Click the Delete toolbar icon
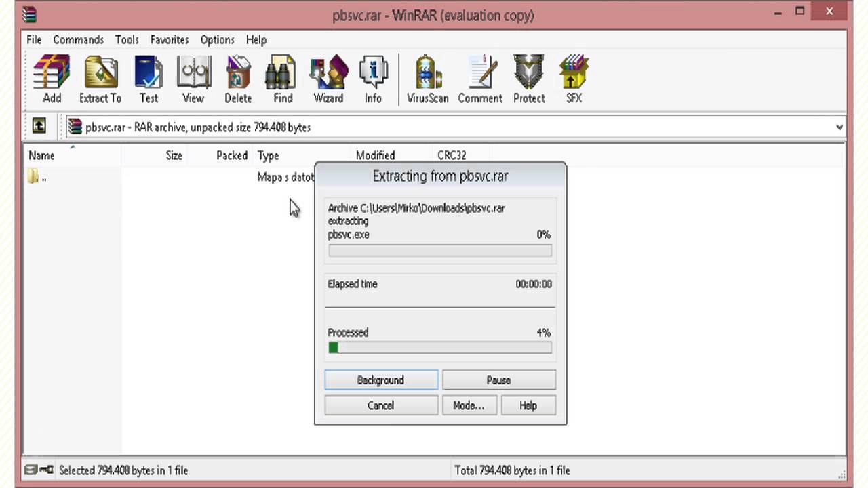The image size is (868, 488). [238, 79]
